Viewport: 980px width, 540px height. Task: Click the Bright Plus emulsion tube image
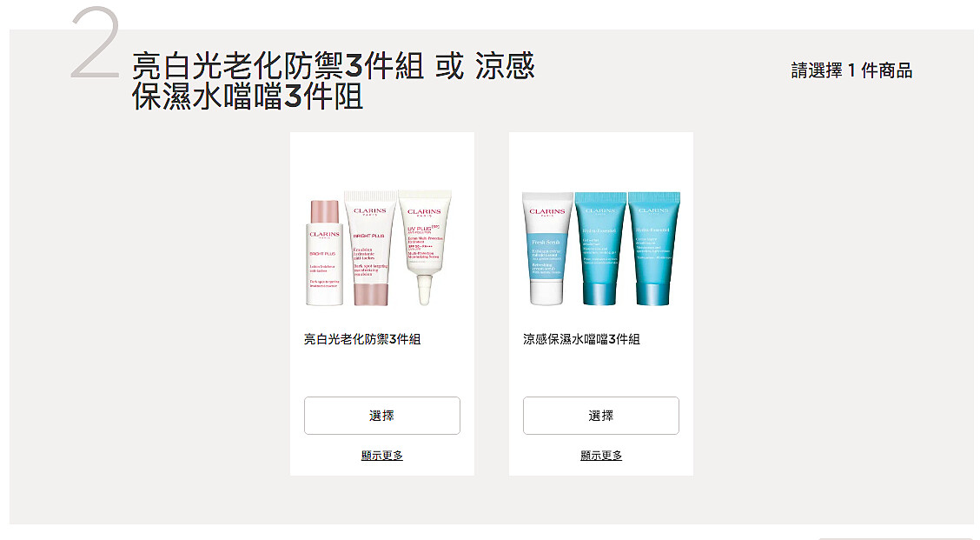[371, 249]
